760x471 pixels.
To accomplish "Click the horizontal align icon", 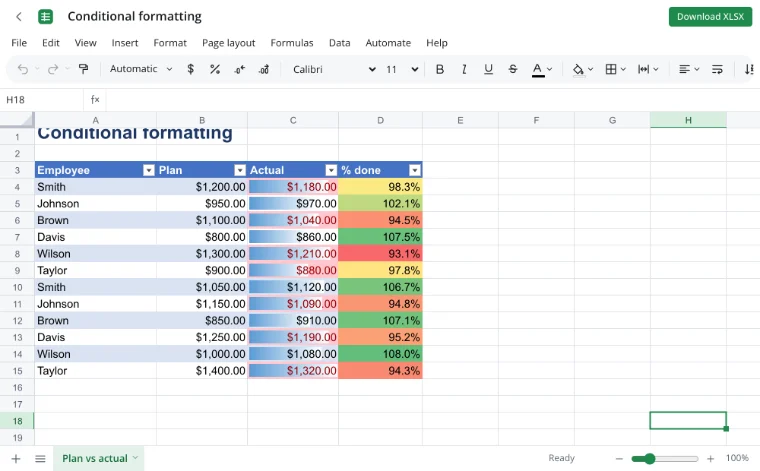I will point(684,69).
